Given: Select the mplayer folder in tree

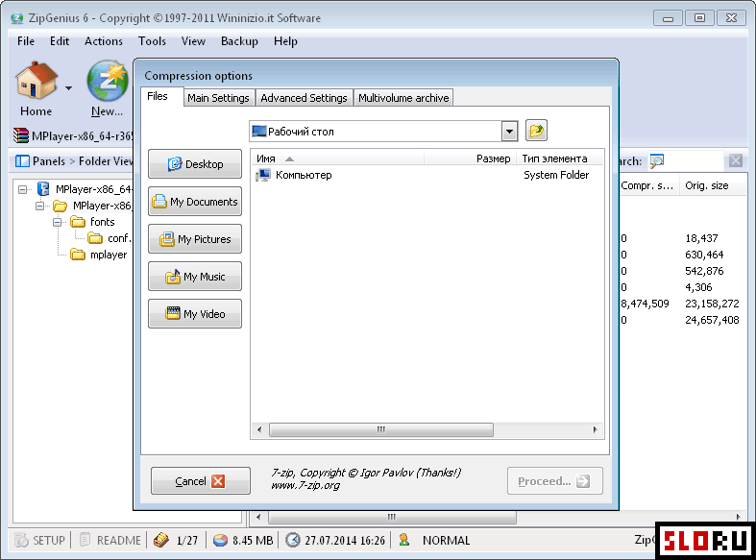Looking at the screenshot, I should [x=109, y=255].
